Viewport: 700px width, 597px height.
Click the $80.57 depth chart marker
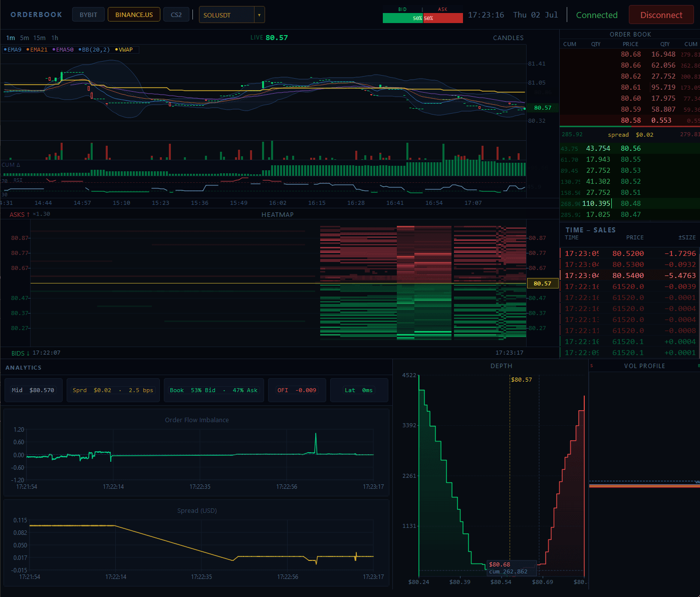521,380
